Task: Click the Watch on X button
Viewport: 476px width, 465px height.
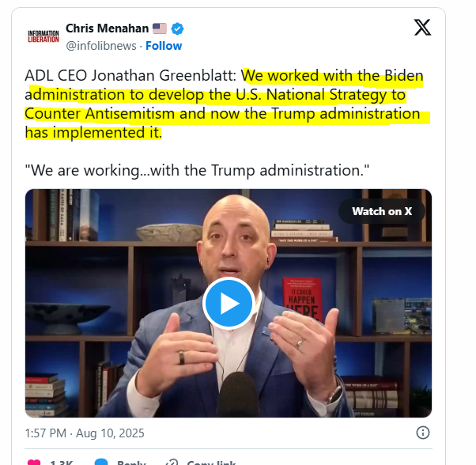Action: click(382, 211)
